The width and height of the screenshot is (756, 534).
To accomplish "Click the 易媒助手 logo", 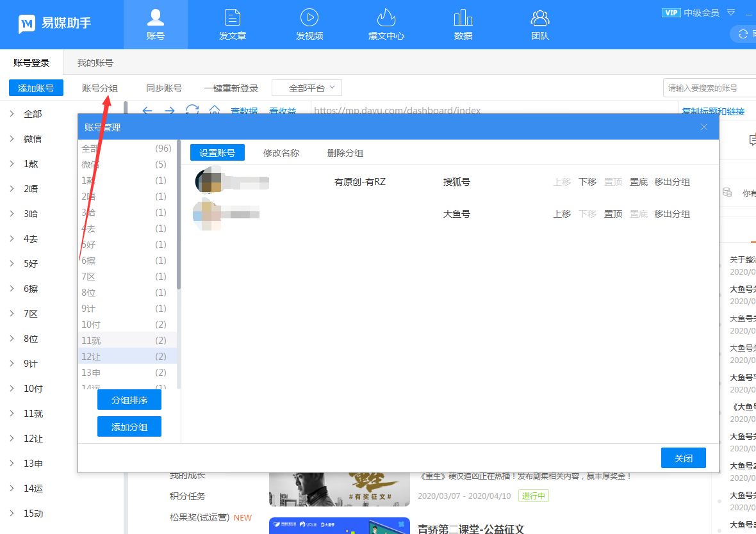I will coord(54,23).
